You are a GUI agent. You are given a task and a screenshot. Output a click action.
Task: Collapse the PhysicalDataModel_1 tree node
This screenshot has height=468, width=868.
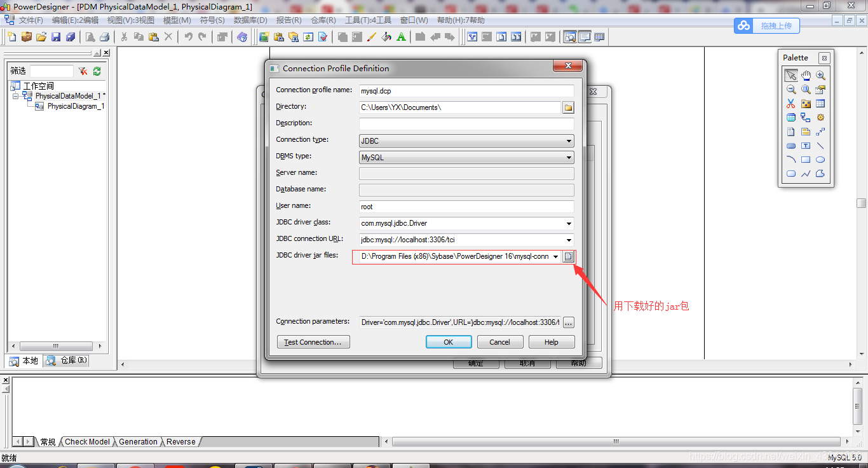[15, 96]
